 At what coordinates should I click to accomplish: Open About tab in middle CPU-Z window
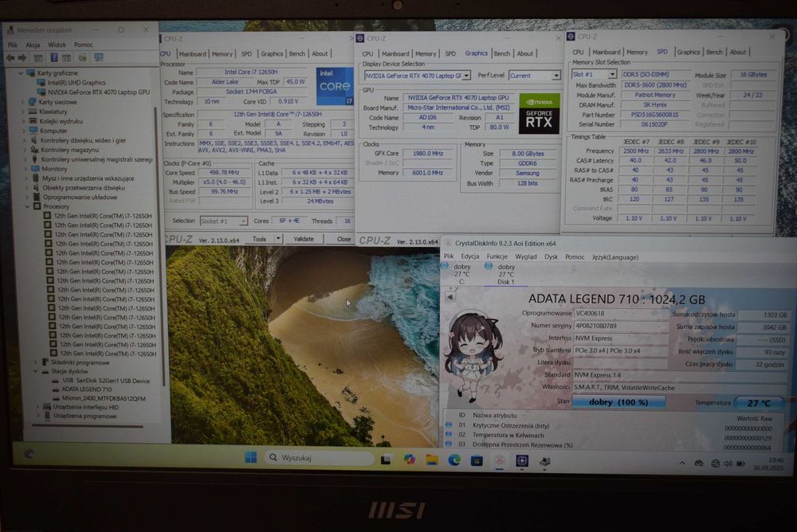click(525, 53)
